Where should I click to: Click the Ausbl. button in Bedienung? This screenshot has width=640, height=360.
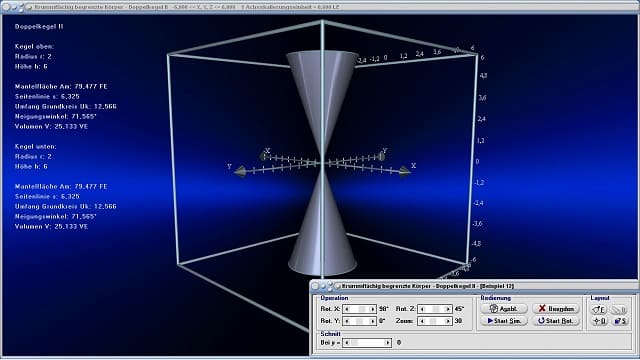[x=504, y=309]
